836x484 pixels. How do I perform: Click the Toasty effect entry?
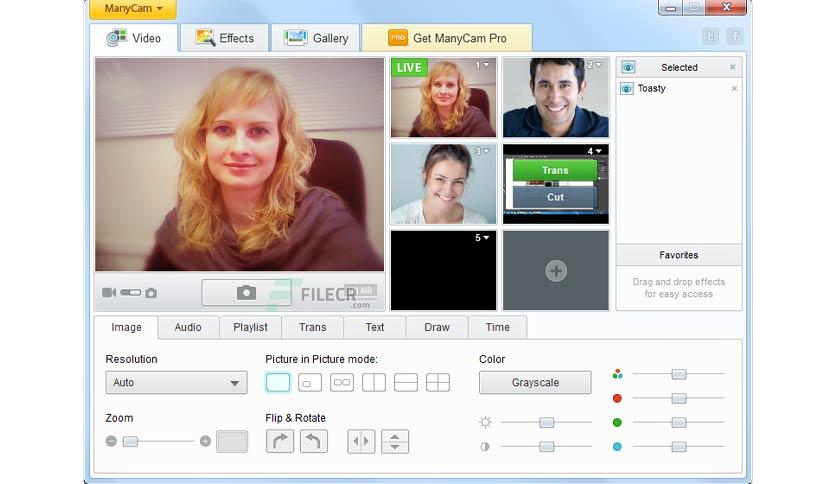point(679,88)
